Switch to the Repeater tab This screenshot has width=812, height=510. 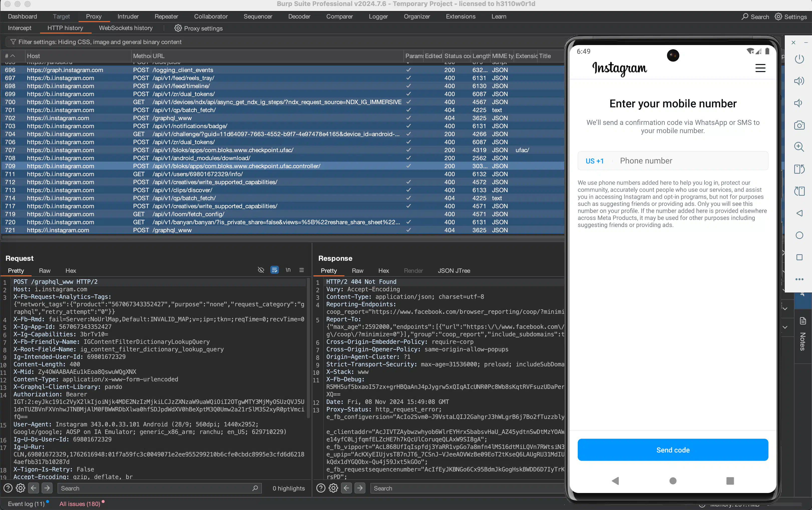pyautogui.click(x=166, y=17)
